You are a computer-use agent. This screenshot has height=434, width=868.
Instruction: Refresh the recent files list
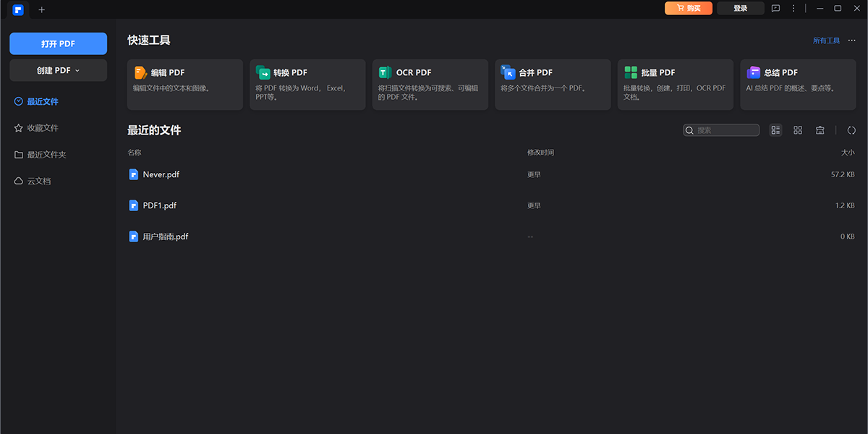851,130
